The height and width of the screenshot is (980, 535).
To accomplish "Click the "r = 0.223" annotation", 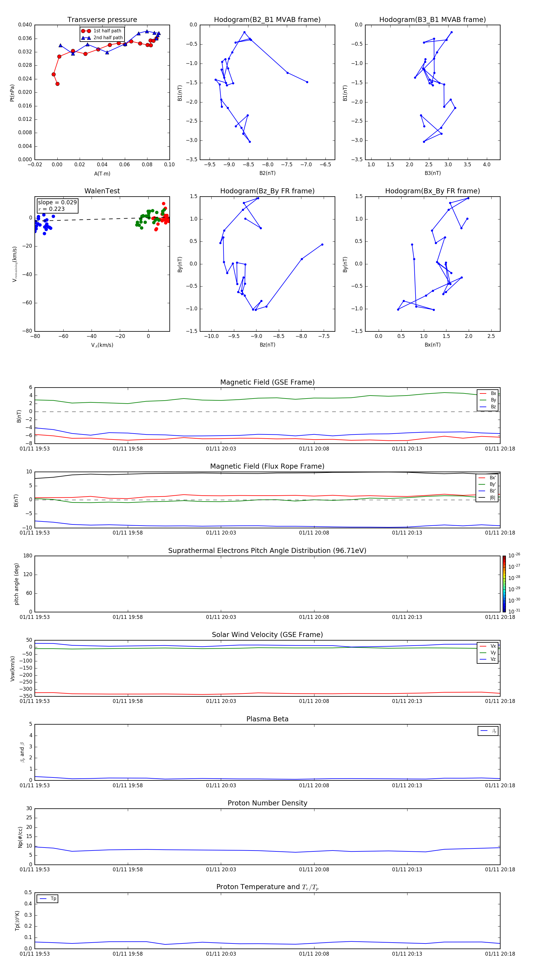I will click(51, 209).
